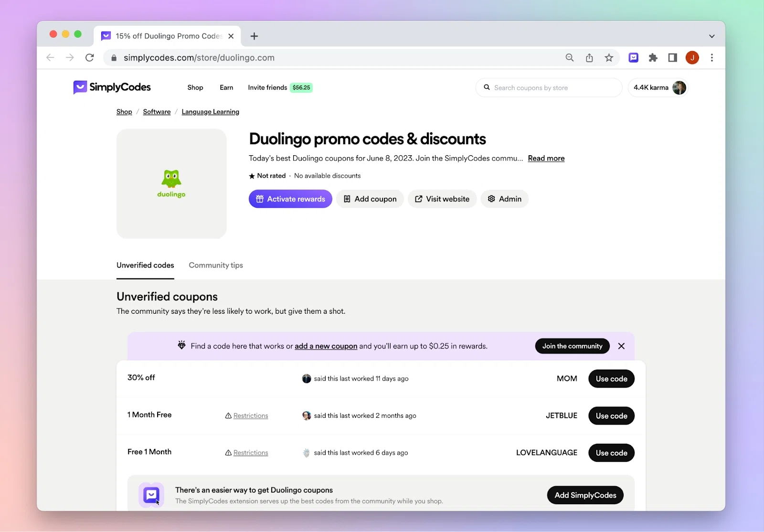Click the Add coupon button
The width and height of the screenshot is (764, 532).
(x=370, y=199)
